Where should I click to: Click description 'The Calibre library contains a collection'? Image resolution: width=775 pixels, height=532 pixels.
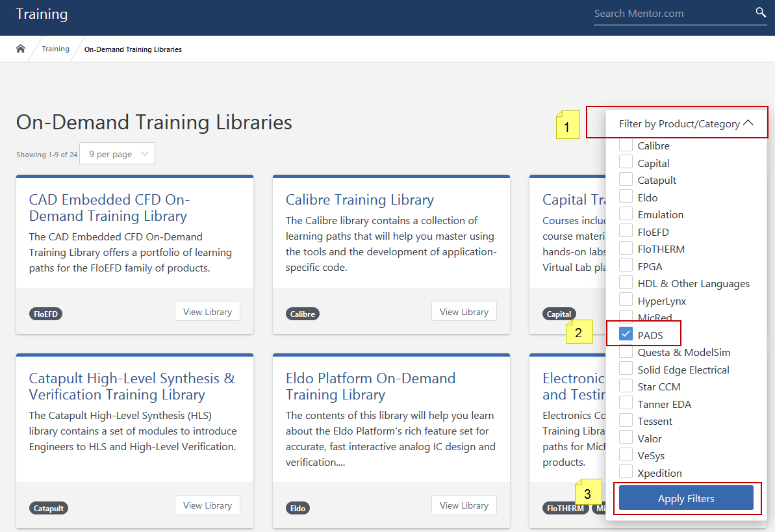coord(391,244)
